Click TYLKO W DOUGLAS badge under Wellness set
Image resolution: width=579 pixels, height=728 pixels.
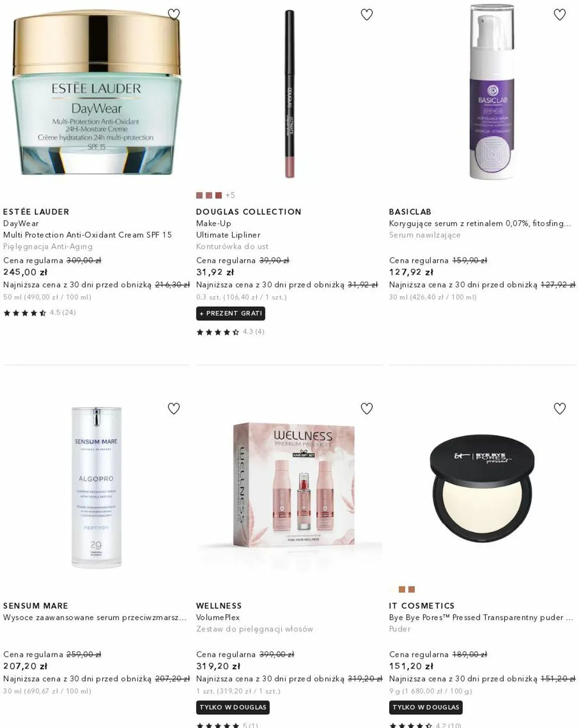click(233, 707)
